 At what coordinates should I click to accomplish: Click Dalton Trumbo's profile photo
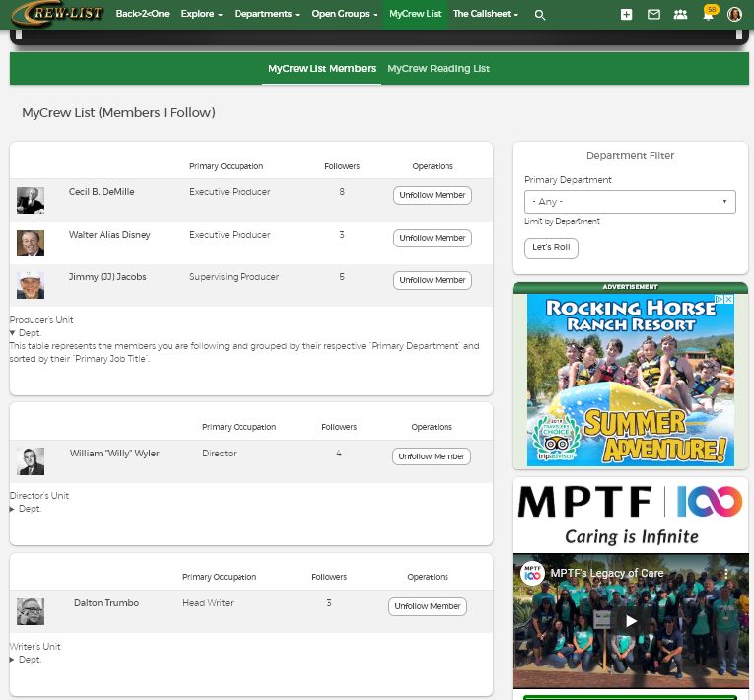pyautogui.click(x=31, y=611)
